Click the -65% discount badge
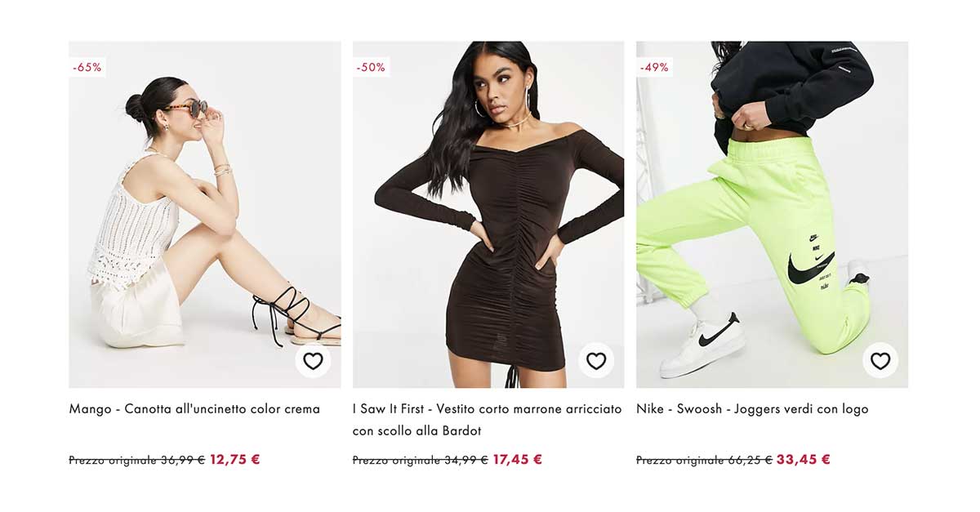Screen dimensions: 980x512 [87, 67]
